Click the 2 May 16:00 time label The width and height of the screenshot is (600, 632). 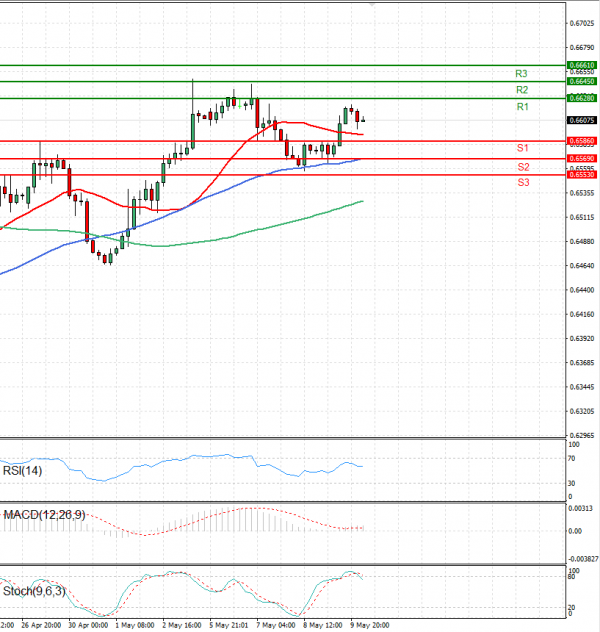click(x=182, y=626)
